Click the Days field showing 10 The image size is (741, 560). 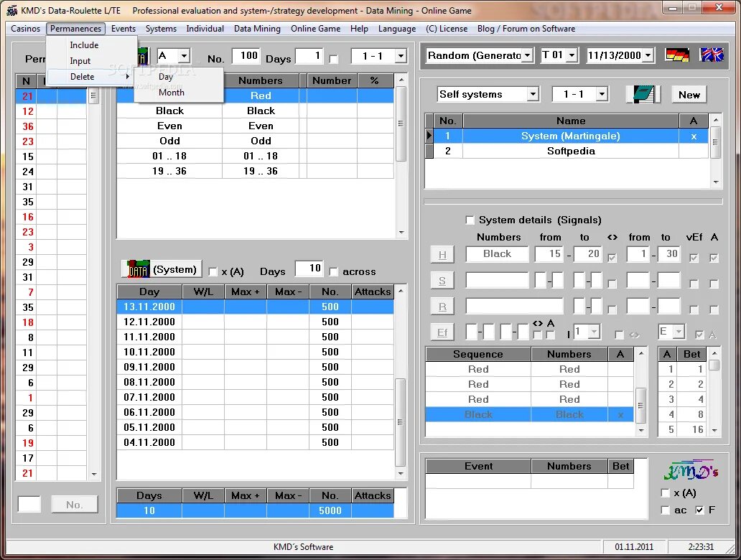coord(308,269)
